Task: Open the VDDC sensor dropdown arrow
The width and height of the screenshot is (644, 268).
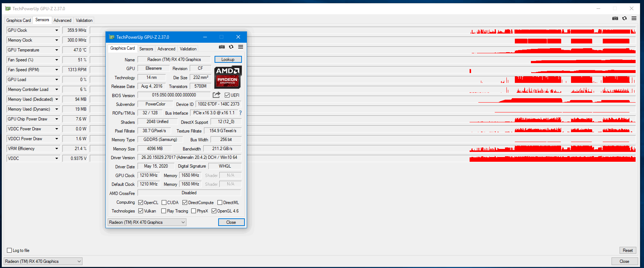Action: (x=57, y=158)
